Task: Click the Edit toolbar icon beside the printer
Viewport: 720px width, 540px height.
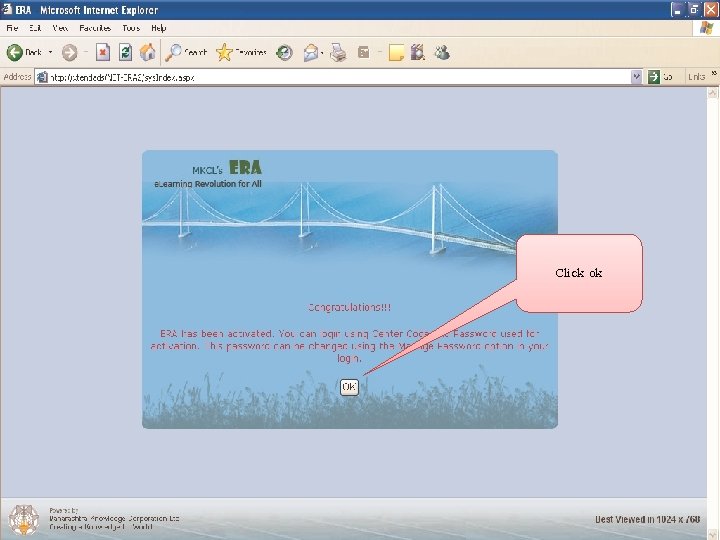Action: click(364, 52)
